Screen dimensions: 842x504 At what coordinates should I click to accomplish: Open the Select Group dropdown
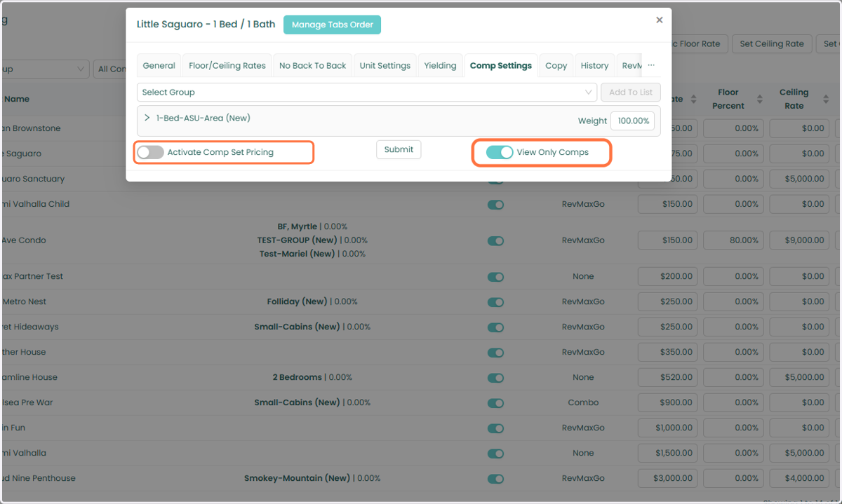[x=367, y=92]
